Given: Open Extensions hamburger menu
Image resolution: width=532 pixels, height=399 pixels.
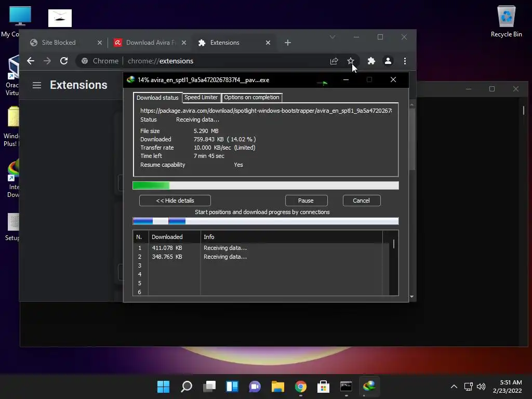Looking at the screenshot, I should point(37,85).
